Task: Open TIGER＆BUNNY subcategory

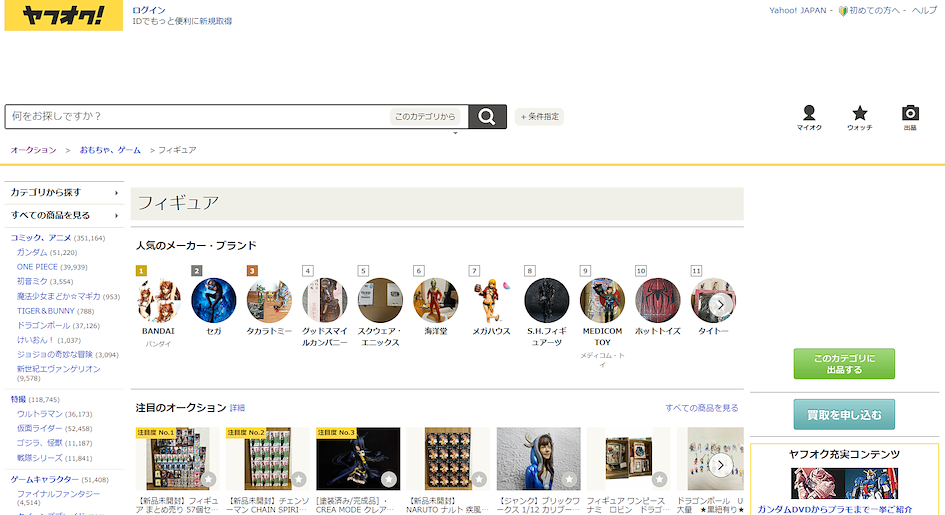Action: coord(46,311)
